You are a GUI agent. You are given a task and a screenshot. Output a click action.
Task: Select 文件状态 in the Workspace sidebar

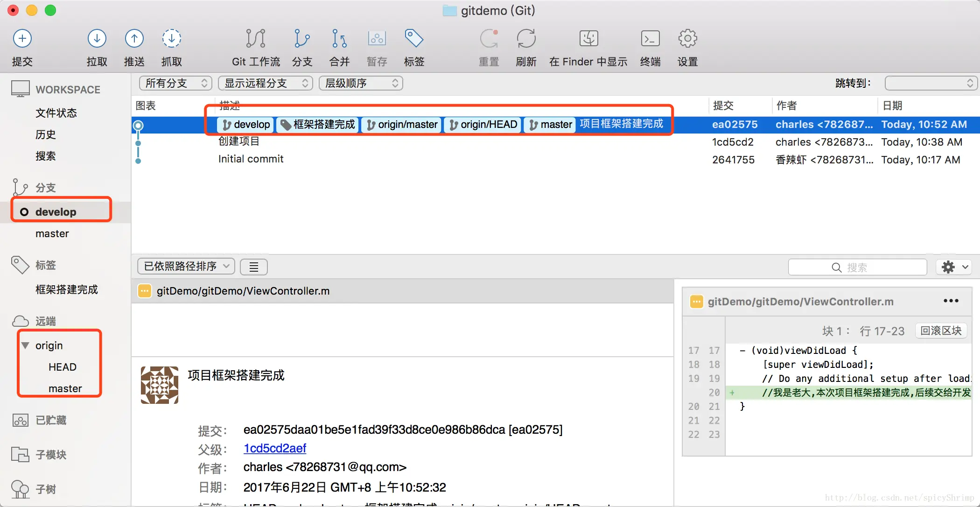[x=56, y=113]
